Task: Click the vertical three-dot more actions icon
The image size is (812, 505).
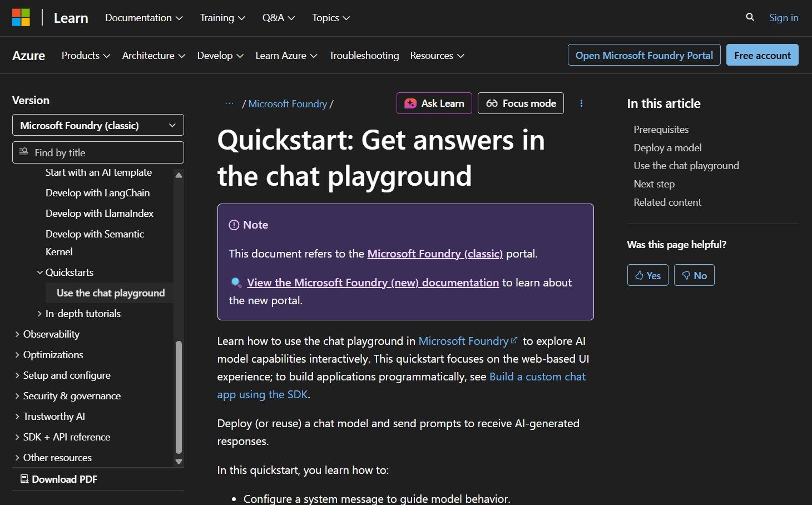Action: (x=581, y=103)
